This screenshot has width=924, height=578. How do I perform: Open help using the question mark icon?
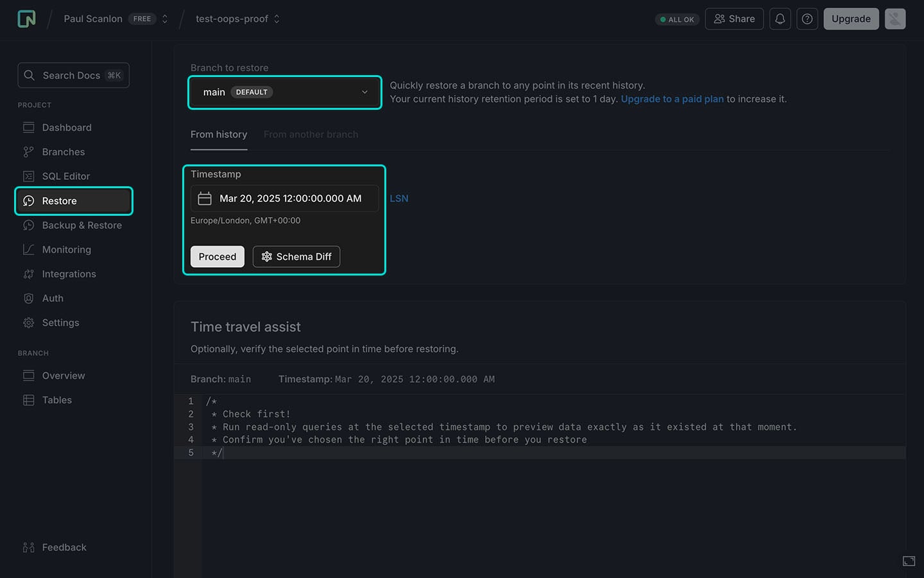click(x=807, y=19)
